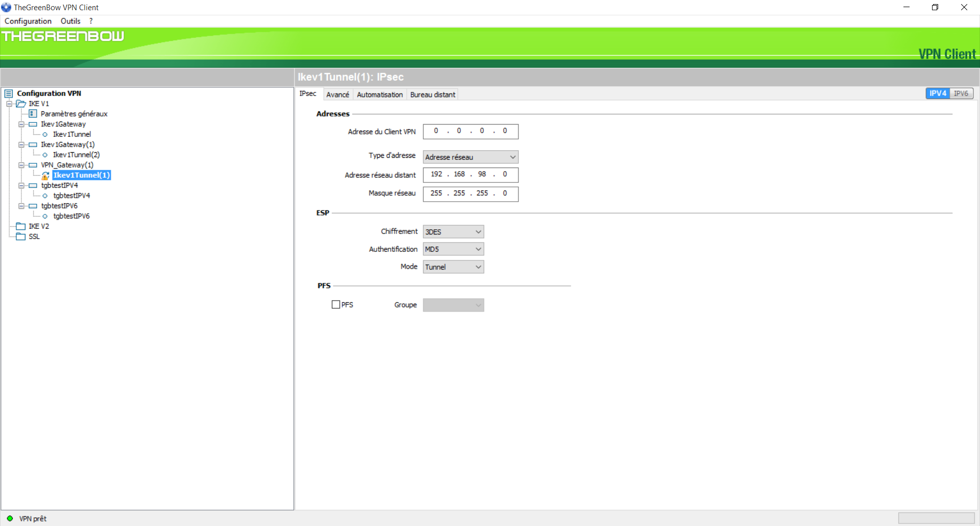The height and width of the screenshot is (526, 980).
Task: Click the THEGREENBOW logo banner
Action: click(x=63, y=36)
